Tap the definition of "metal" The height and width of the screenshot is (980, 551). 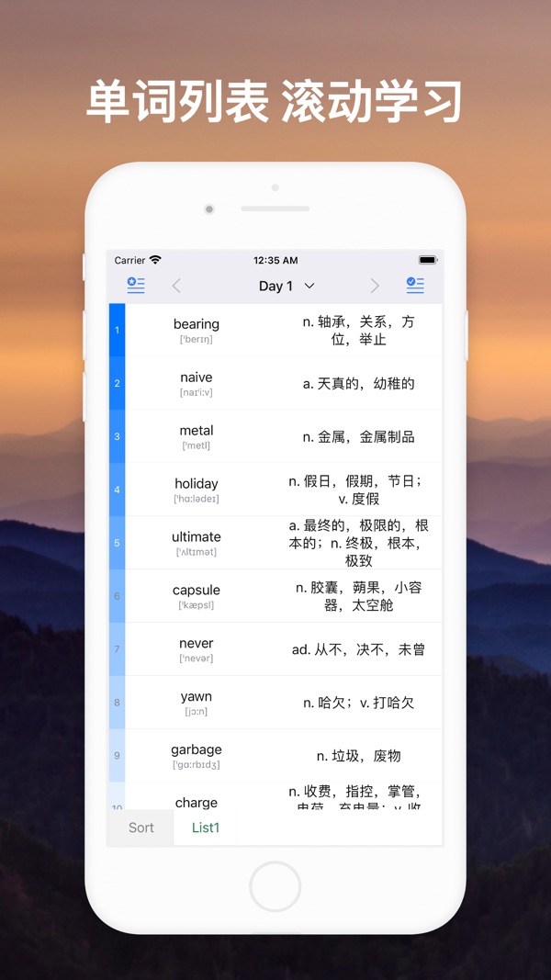(358, 436)
